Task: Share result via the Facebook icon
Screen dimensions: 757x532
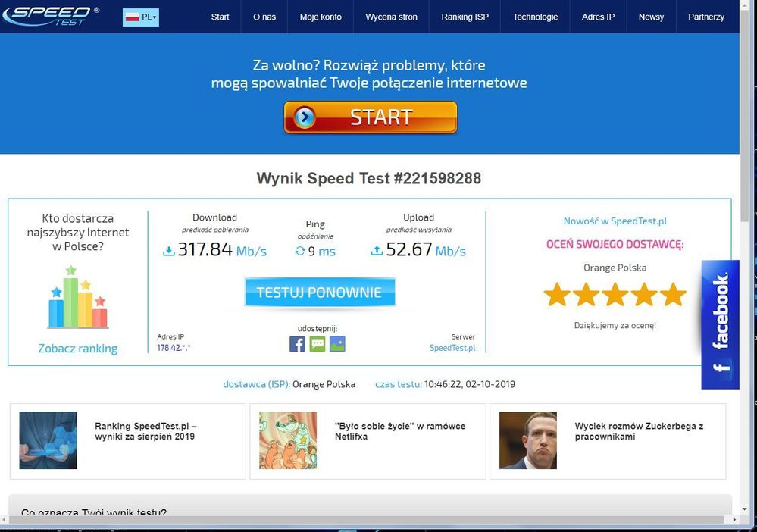Action: click(297, 344)
